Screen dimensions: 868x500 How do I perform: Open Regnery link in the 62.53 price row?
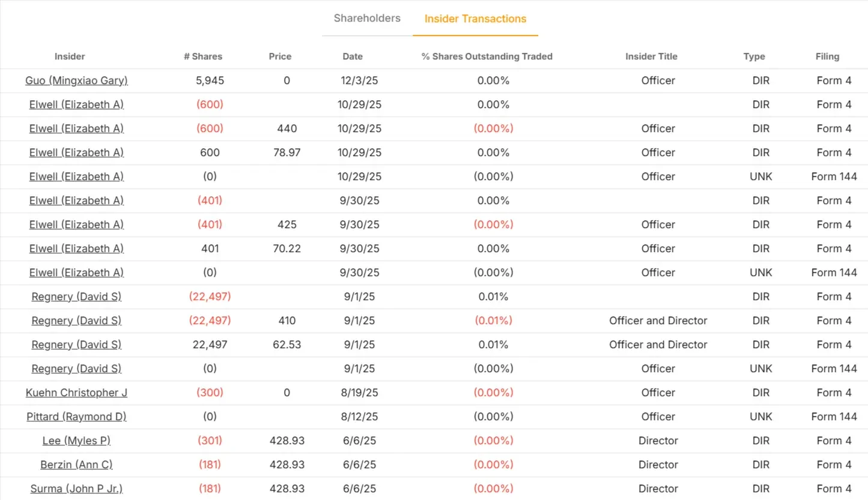76,345
